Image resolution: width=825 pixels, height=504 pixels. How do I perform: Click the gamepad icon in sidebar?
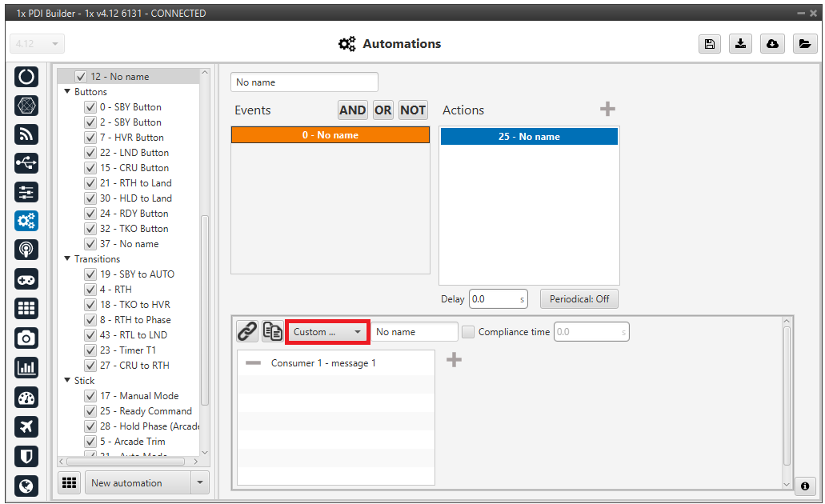(26, 279)
